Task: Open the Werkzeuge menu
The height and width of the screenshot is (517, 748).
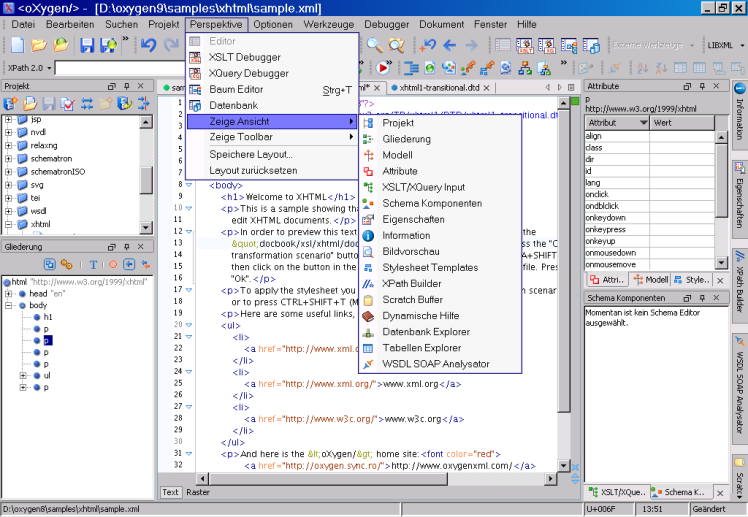Action: [x=329, y=24]
